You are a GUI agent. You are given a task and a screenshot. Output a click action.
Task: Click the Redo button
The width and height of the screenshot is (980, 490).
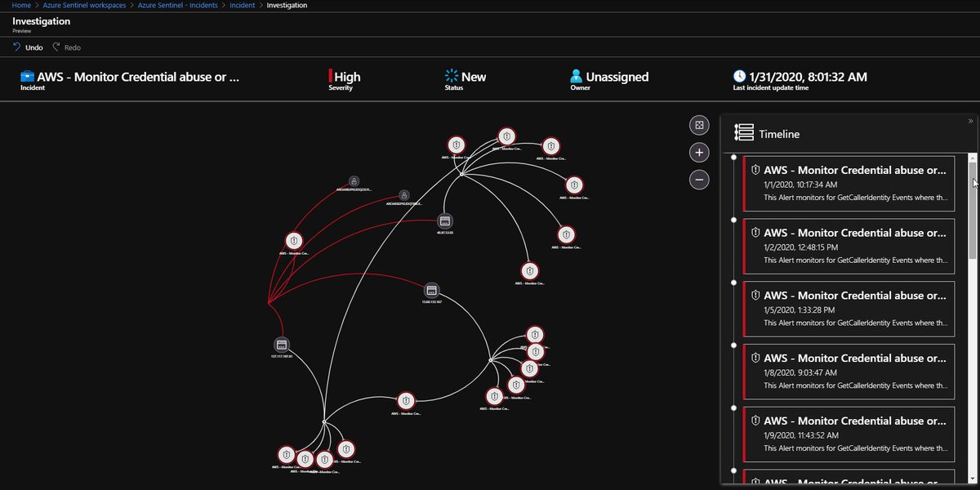tap(67, 47)
